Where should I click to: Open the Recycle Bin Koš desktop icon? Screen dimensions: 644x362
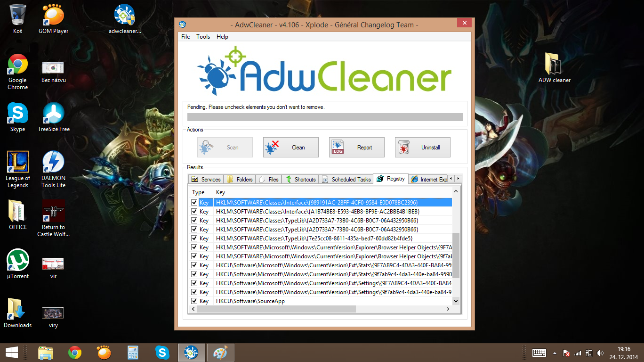pos(18,19)
